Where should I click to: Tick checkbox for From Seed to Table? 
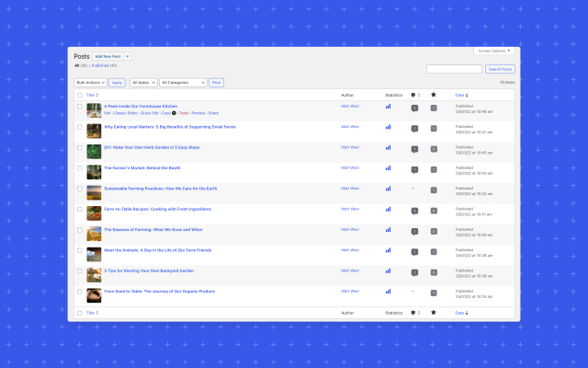click(80, 292)
